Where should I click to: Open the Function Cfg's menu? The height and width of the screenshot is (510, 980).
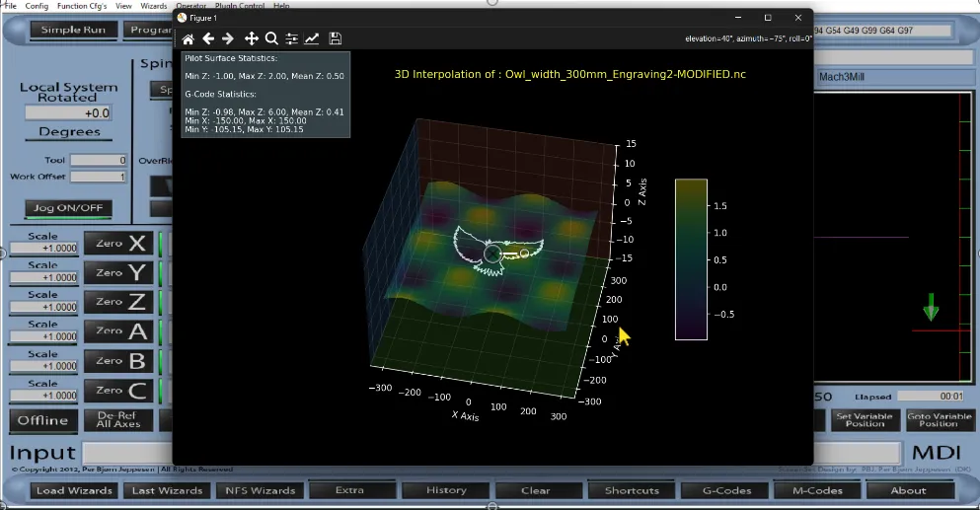pos(82,6)
